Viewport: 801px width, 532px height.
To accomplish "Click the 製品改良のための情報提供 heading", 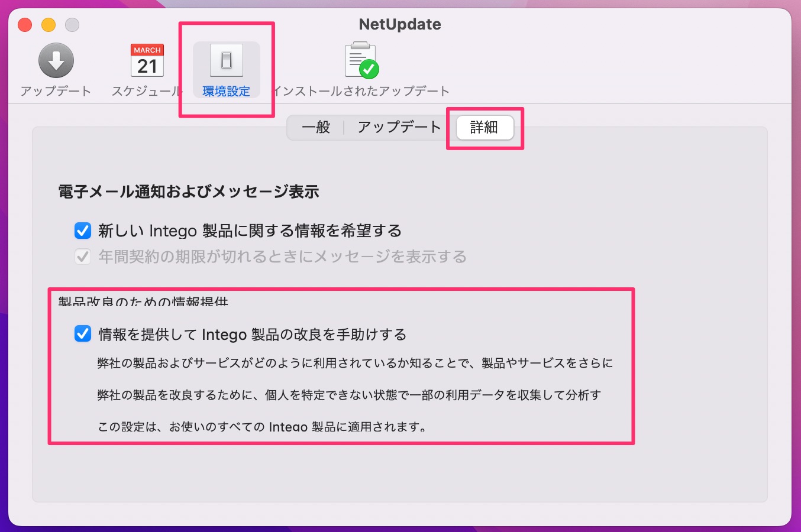I will click(143, 302).
